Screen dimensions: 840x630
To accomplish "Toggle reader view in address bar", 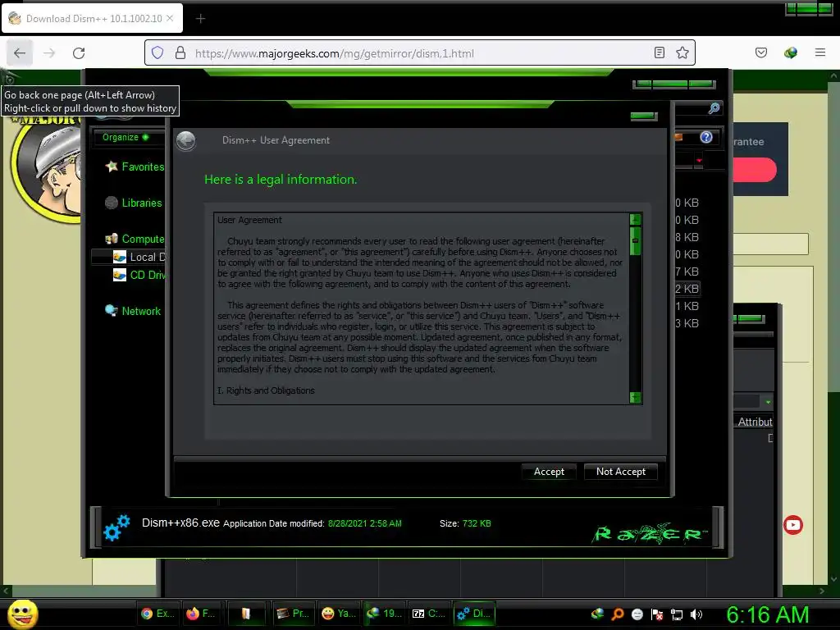I will pyautogui.click(x=660, y=52).
